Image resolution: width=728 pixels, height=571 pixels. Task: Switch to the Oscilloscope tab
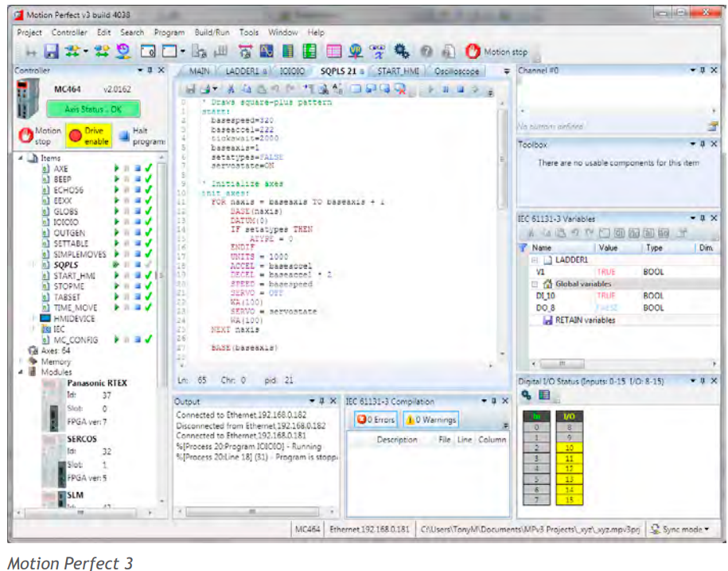coord(457,71)
